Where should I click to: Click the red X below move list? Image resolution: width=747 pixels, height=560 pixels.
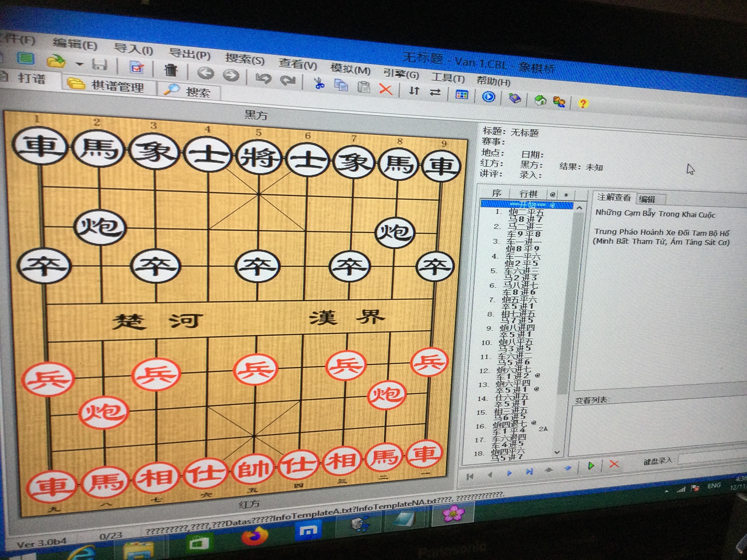(x=614, y=464)
